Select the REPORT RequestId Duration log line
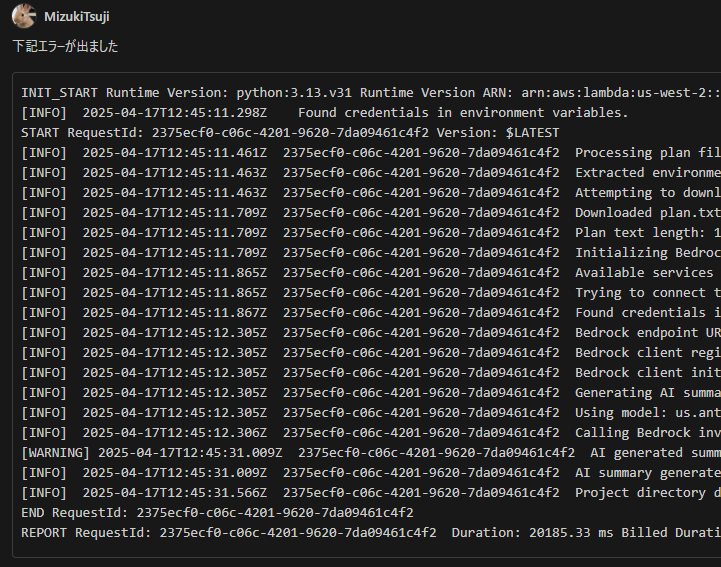This screenshot has width=721, height=567. point(371,533)
